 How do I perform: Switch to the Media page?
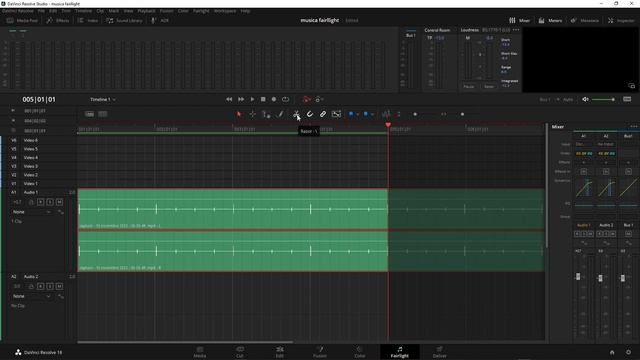(200, 352)
